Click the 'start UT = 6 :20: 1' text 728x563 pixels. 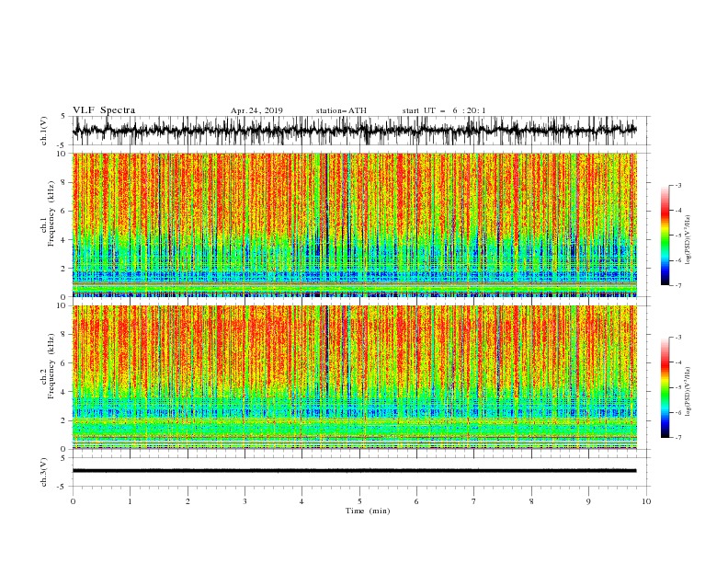pos(444,110)
